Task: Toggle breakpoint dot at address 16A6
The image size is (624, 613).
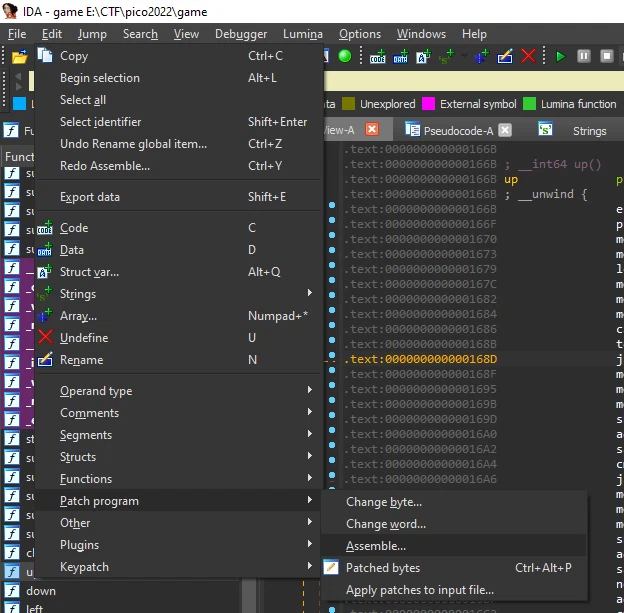Action: point(332,475)
